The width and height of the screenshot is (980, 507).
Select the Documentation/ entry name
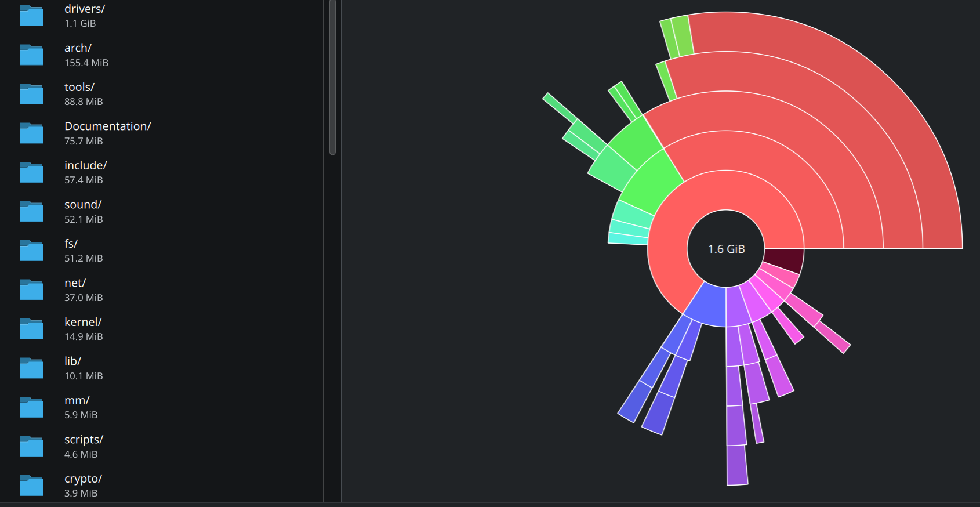pos(108,126)
